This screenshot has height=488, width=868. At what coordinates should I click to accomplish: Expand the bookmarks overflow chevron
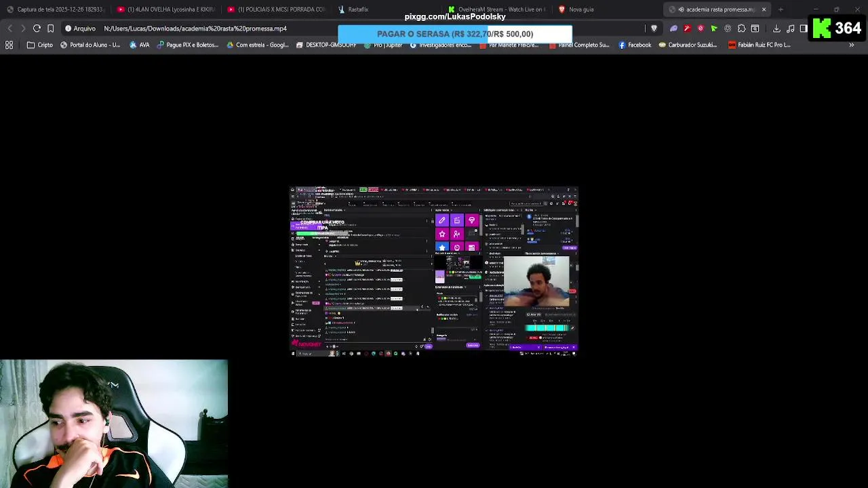click(852, 45)
